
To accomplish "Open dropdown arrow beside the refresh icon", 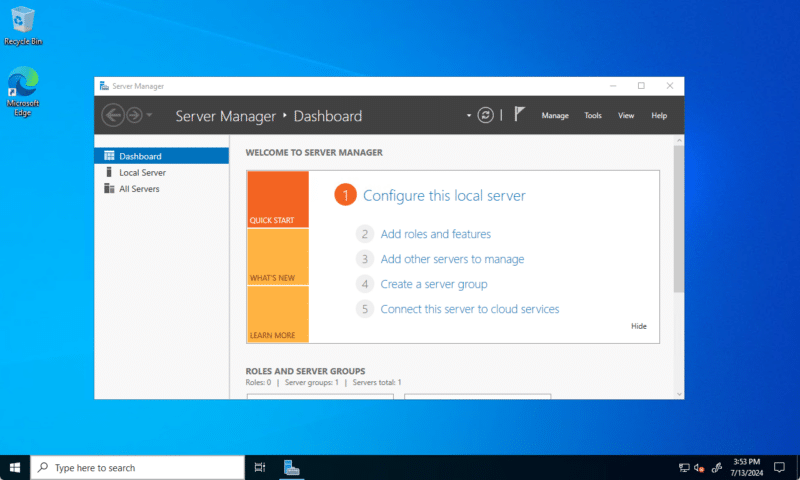I will tap(468, 115).
